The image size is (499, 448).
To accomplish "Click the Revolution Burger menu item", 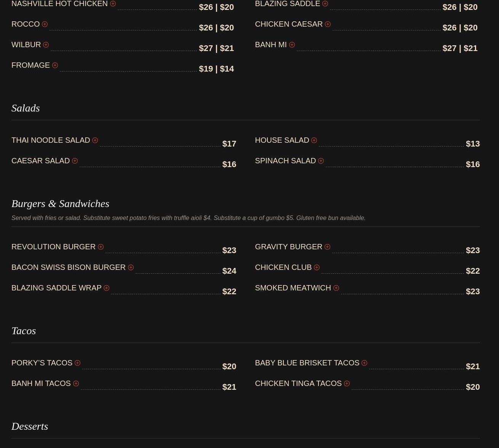I will pos(53,247).
